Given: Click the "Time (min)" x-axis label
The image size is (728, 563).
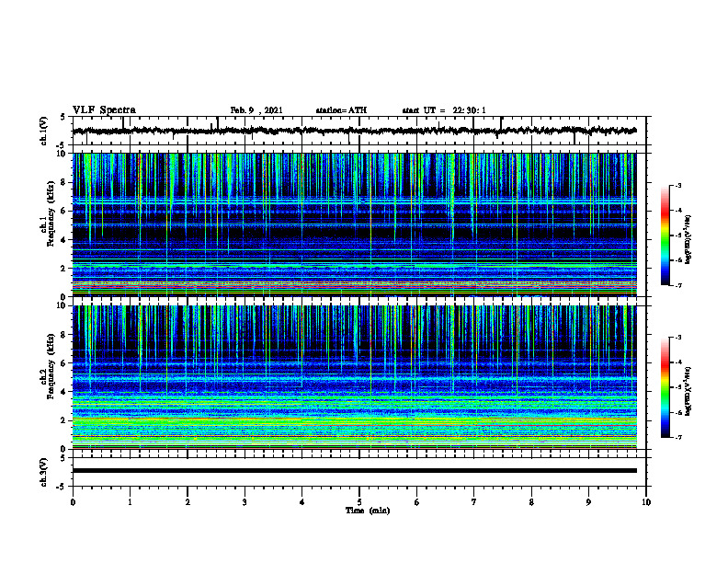Looking at the screenshot, I should coord(368,511).
